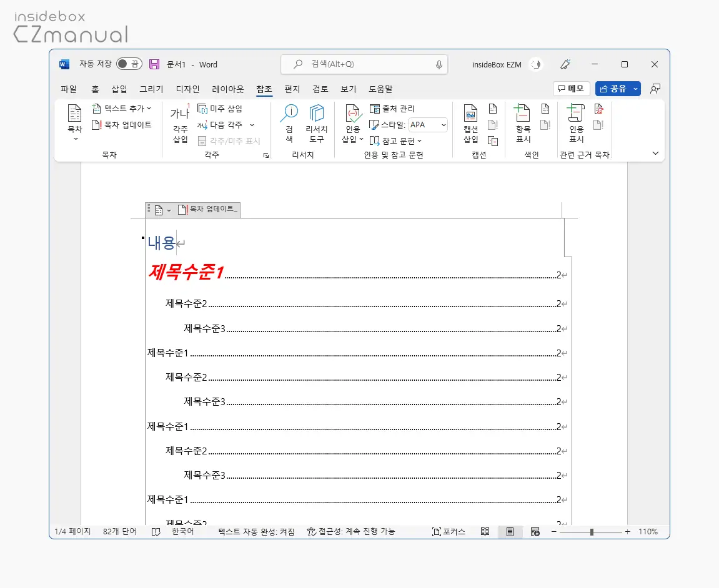This screenshot has height=588, width=719.
Task: Save the document with the save icon
Action: 154,64
